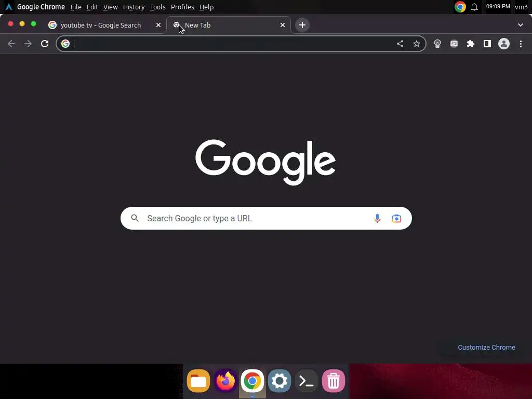Open Files from the dock
Image resolution: width=532 pixels, height=399 pixels.
pos(198,381)
